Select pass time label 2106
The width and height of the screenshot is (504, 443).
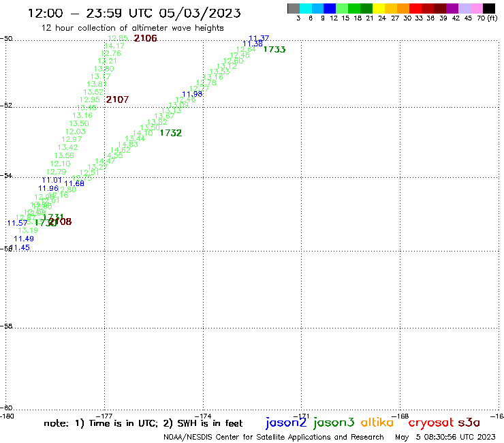point(146,38)
